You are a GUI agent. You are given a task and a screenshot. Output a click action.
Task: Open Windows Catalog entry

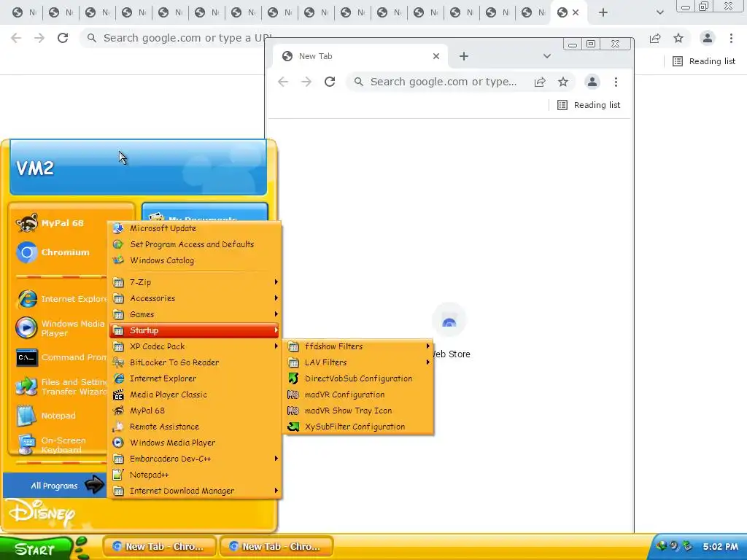point(195,260)
